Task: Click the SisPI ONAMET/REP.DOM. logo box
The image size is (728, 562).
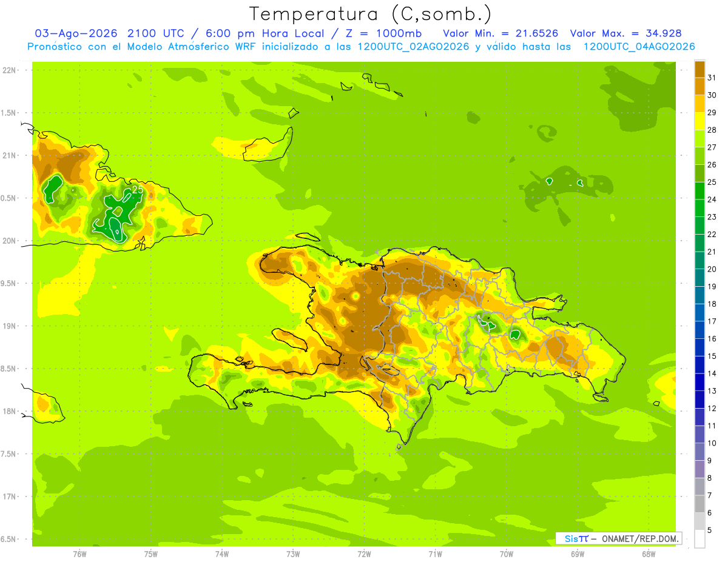Action: tap(618, 538)
